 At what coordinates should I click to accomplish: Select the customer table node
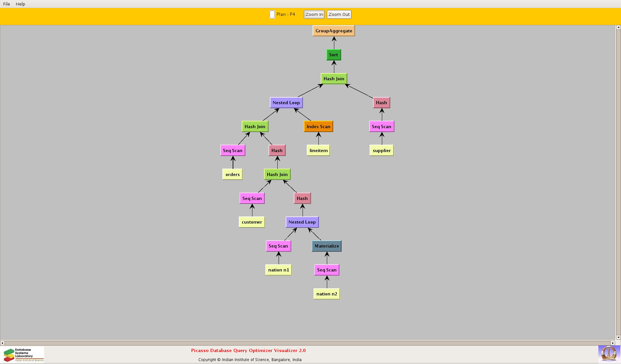[x=252, y=222]
